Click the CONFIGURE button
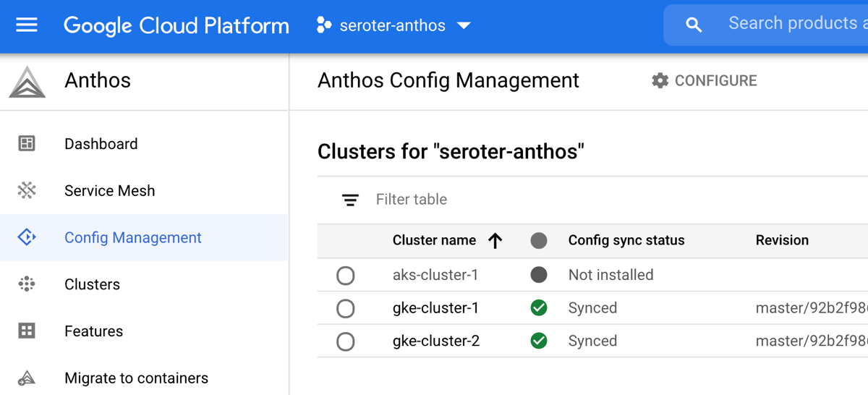This screenshot has width=868, height=395. click(x=705, y=81)
